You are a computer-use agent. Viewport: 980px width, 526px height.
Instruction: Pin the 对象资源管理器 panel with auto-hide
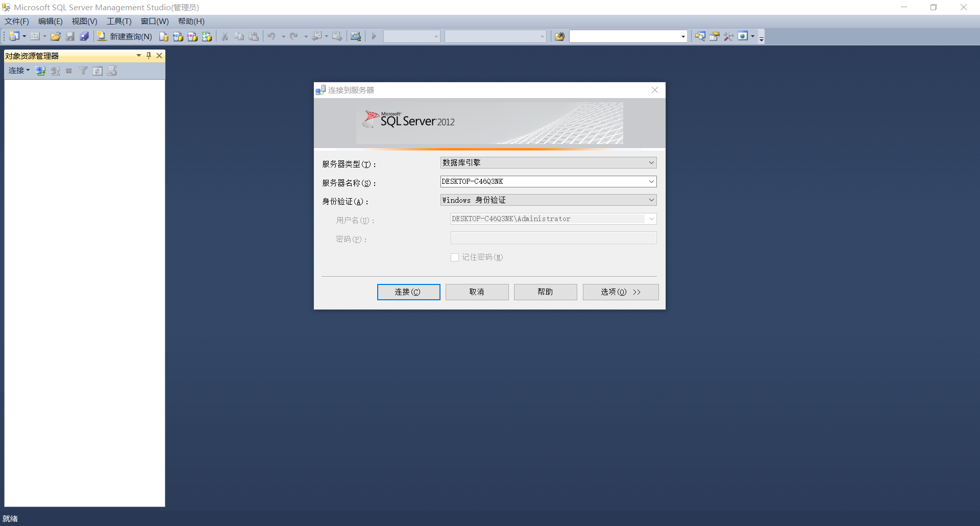(x=149, y=55)
